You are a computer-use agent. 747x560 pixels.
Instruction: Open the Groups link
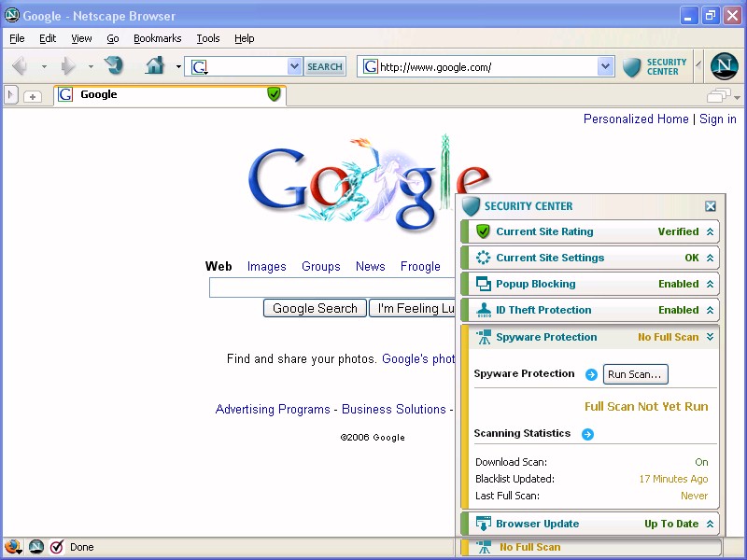click(x=321, y=266)
